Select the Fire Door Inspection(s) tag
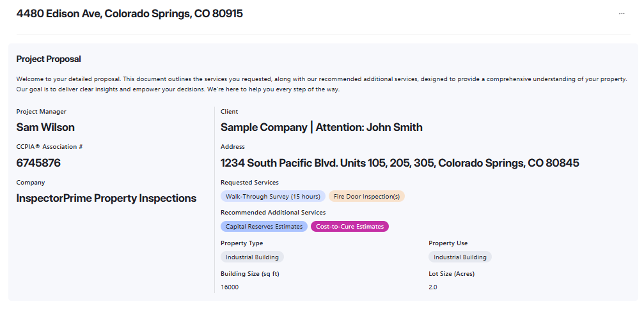This screenshot has height=311, width=644. (x=366, y=197)
